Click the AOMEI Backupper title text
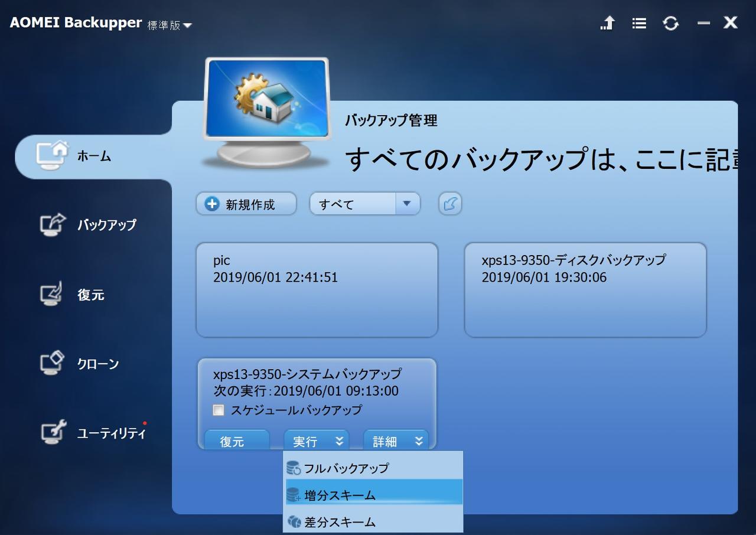 point(76,22)
